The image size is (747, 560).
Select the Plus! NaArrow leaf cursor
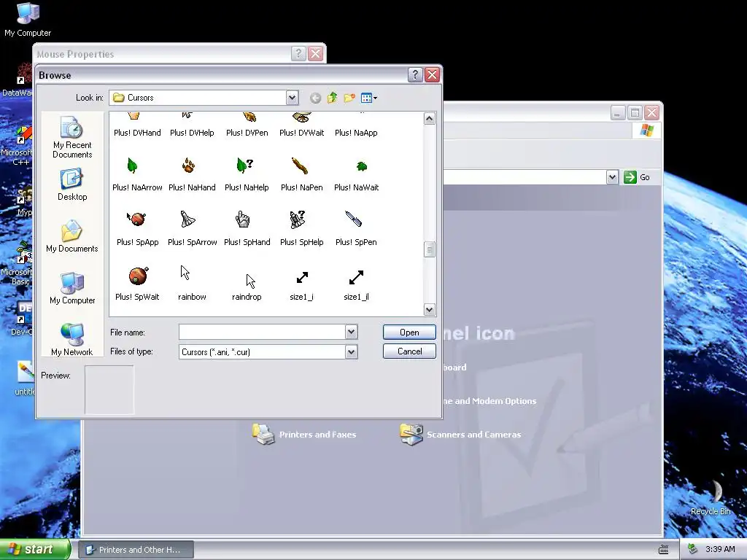coord(137,174)
